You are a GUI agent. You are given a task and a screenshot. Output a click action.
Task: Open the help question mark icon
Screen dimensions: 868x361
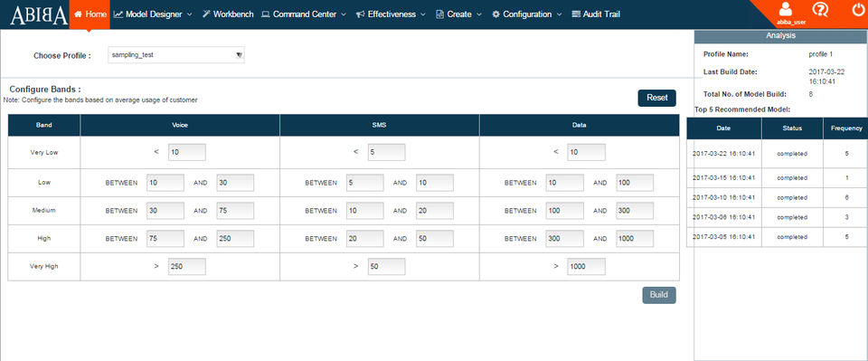tap(820, 9)
